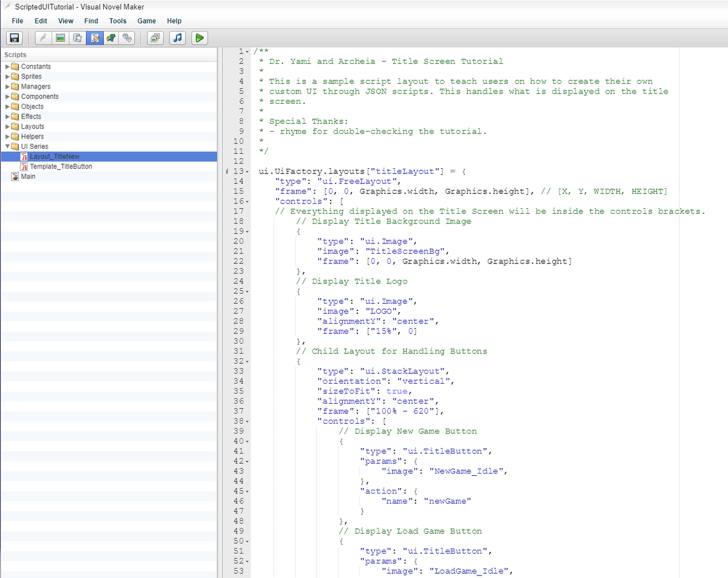Expand the Effects folder arrow
The height and width of the screenshot is (578, 728).
(x=7, y=117)
